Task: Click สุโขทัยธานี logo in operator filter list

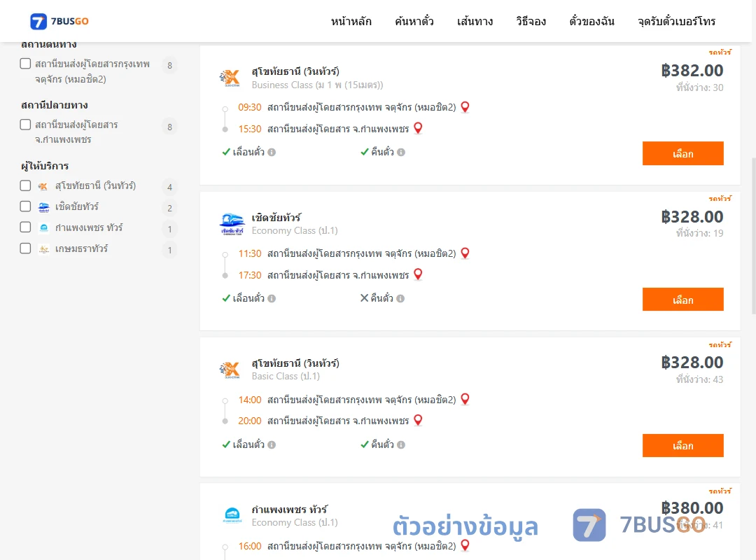Action: click(x=43, y=186)
